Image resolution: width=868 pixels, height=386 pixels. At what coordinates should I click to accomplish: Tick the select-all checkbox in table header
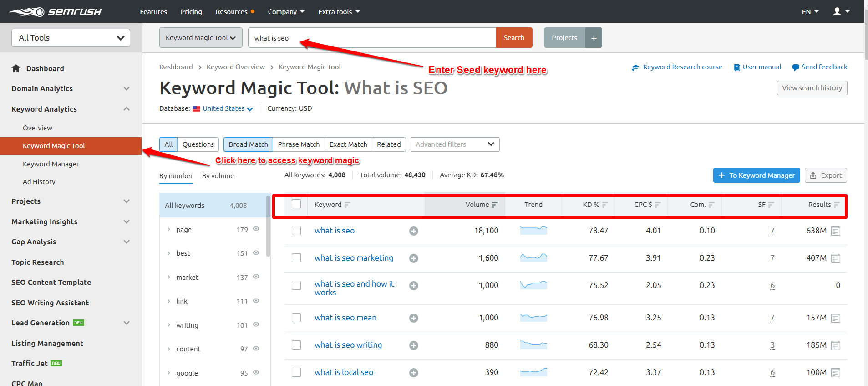[x=296, y=204]
